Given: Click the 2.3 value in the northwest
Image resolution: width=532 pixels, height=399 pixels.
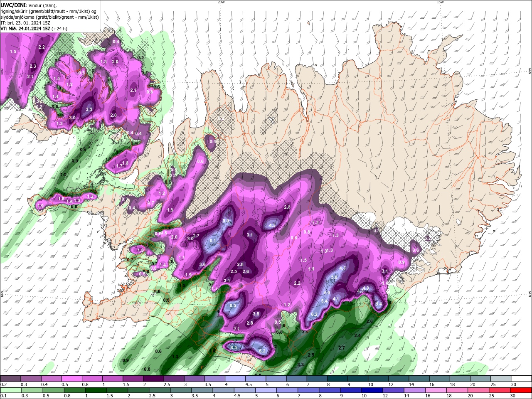Looking at the screenshot, I should pyautogui.click(x=33, y=66).
